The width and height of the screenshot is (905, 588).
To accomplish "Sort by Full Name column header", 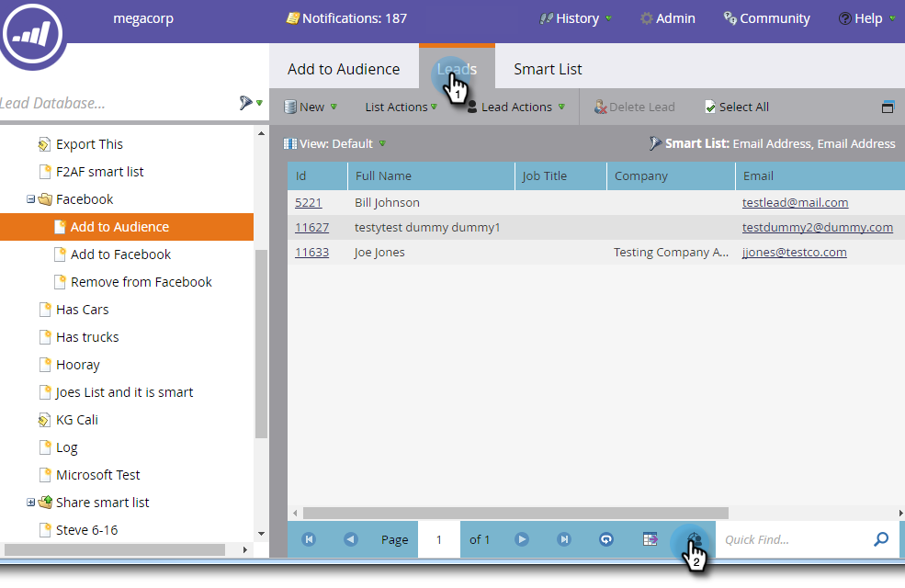I will pyautogui.click(x=431, y=176).
